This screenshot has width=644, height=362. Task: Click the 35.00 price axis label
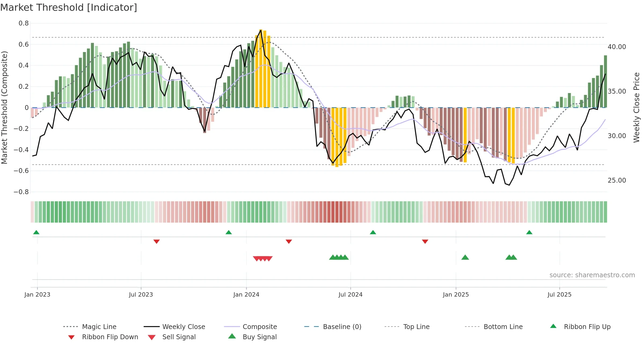click(x=617, y=91)
